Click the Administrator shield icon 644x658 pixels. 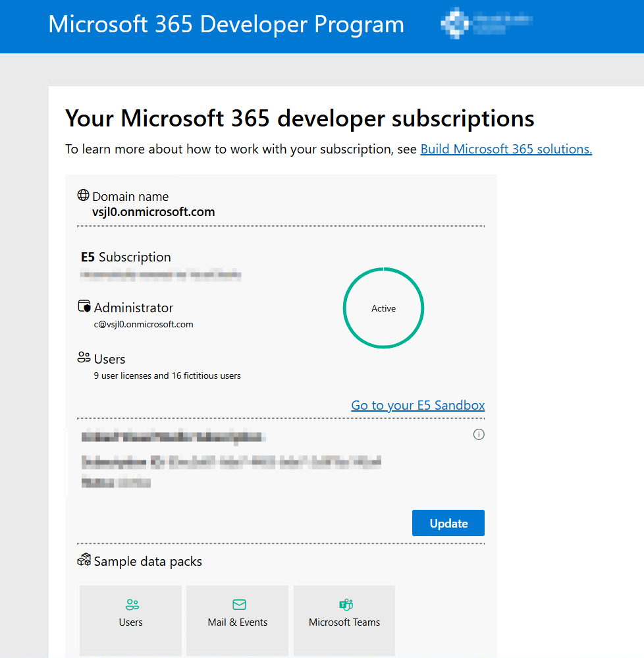(84, 306)
